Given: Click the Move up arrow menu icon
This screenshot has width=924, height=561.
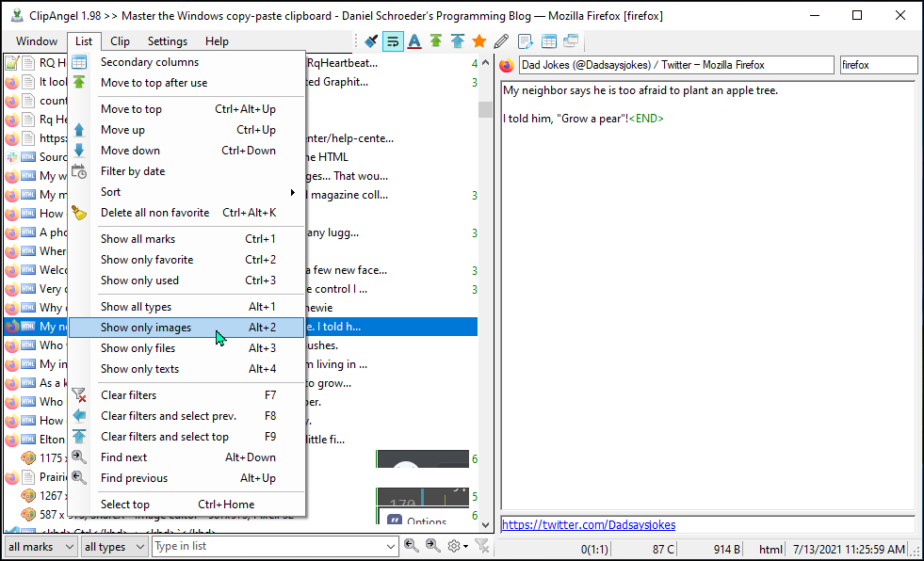Looking at the screenshot, I should 79,130.
